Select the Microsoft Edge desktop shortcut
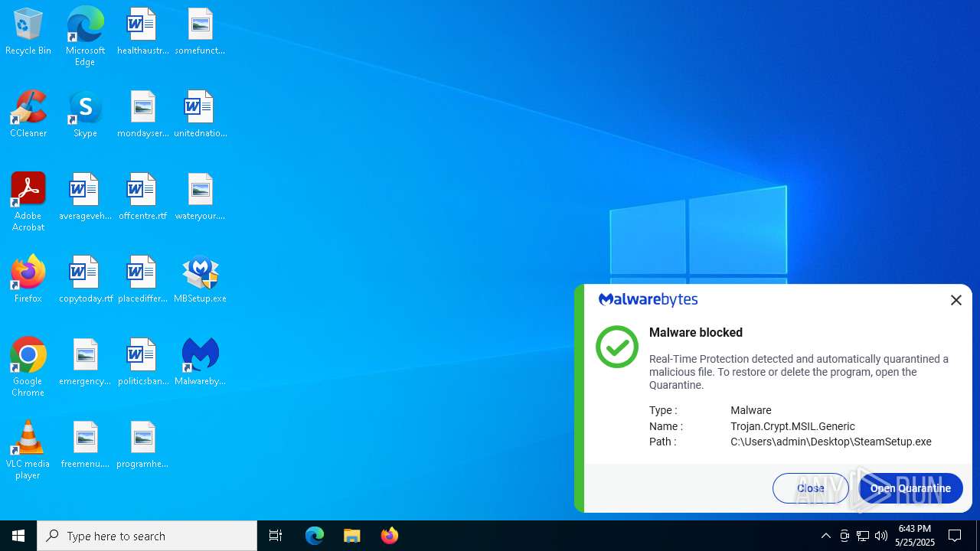This screenshot has height=551, width=980. click(85, 37)
